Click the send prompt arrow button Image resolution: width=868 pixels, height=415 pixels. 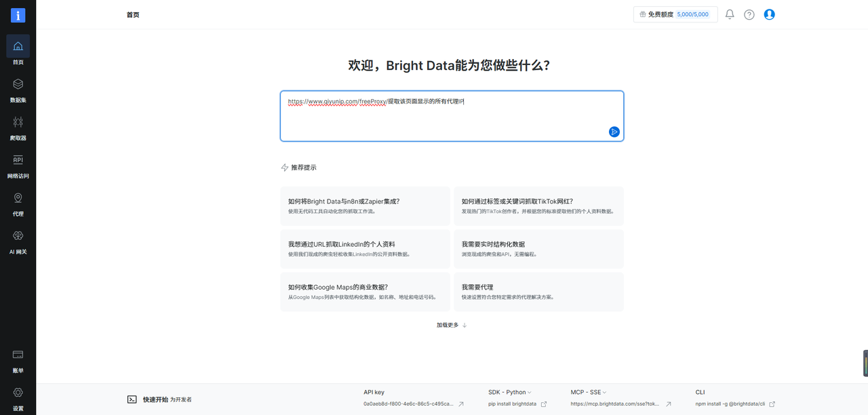pyautogui.click(x=614, y=132)
